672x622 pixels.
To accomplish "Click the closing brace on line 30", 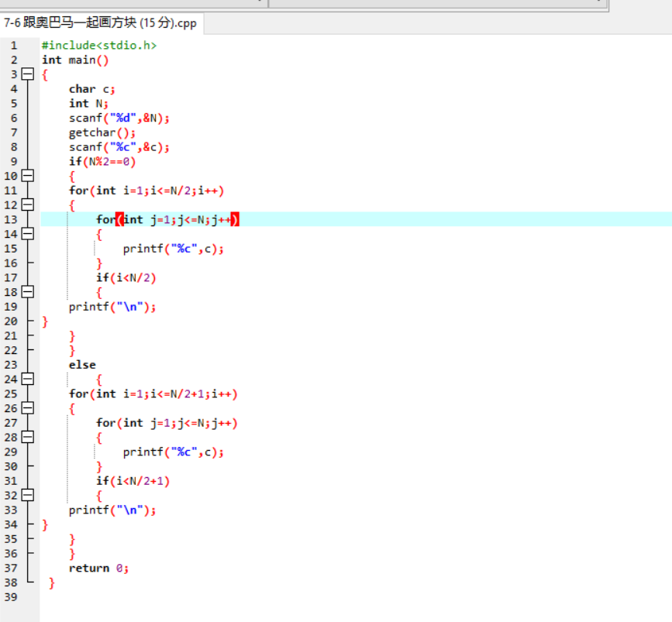I will [x=99, y=467].
